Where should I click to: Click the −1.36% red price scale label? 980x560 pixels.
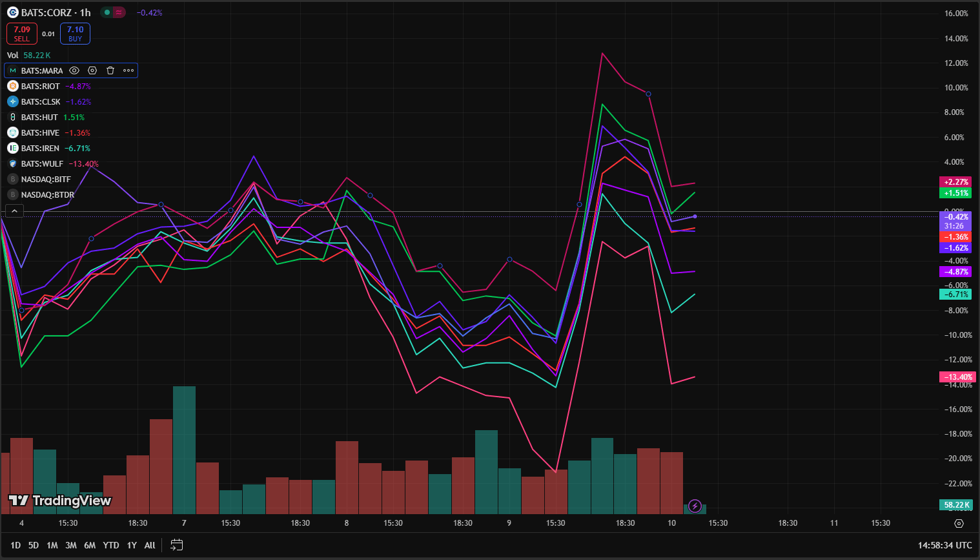[x=955, y=237]
